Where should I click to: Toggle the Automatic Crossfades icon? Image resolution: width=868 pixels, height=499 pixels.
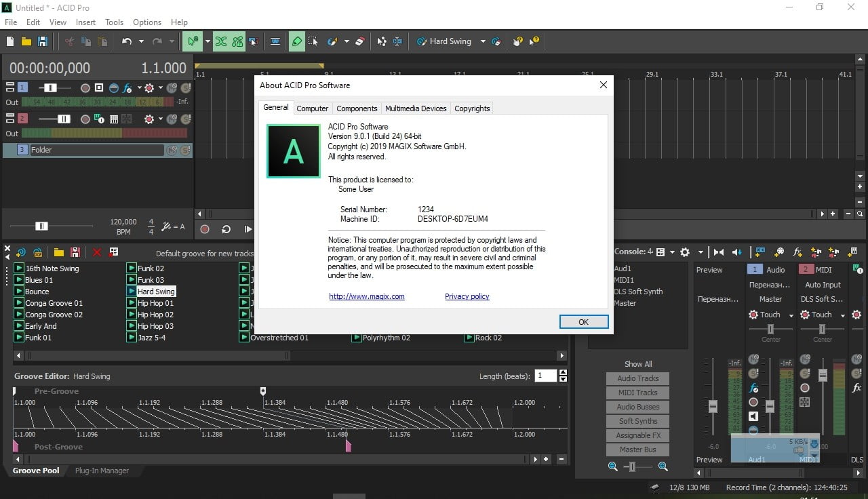[220, 41]
